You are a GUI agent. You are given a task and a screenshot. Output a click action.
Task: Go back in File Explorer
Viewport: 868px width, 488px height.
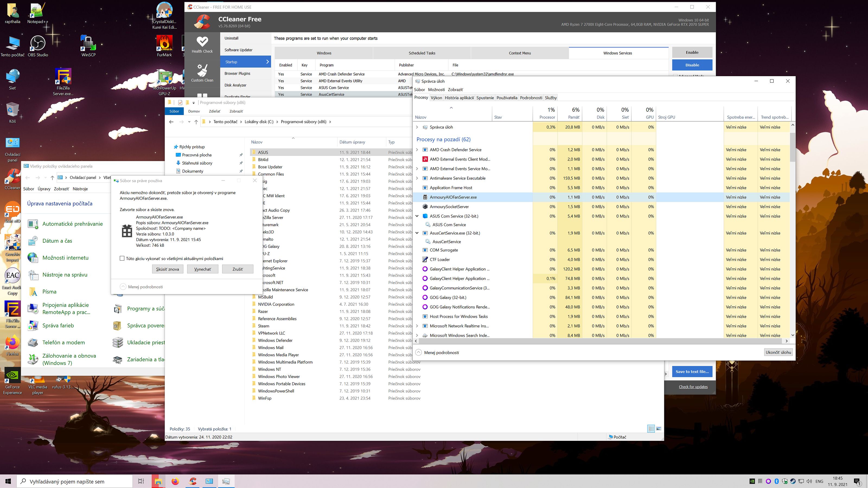point(171,121)
